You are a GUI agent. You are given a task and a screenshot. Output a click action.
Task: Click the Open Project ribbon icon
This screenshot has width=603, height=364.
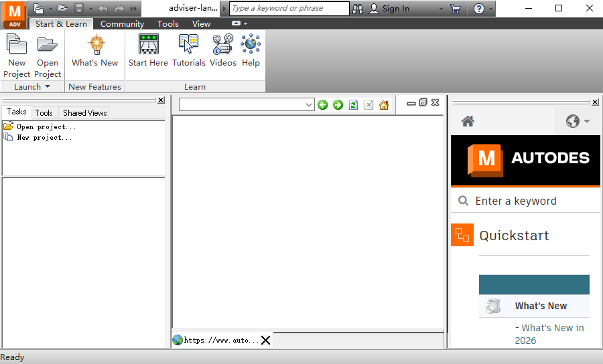(x=48, y=56)
